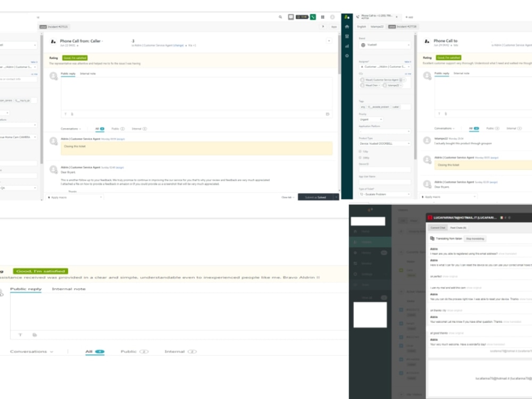
Task: Click the Italian flag in chat header
Action: 502,218
